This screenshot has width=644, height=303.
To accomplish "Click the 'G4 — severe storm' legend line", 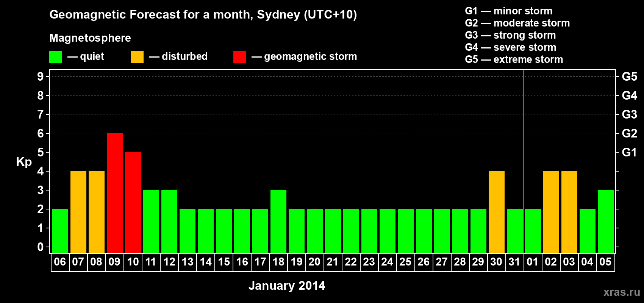I will pos(511,47).
